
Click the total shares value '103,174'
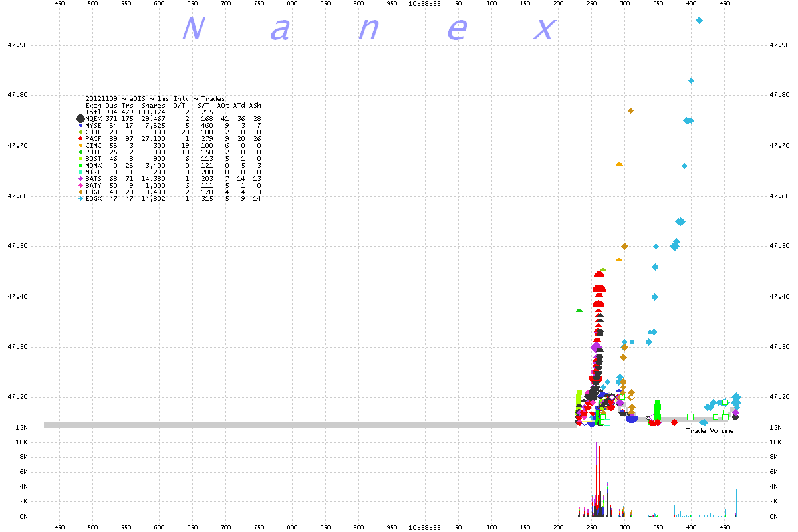coord(151,112)
